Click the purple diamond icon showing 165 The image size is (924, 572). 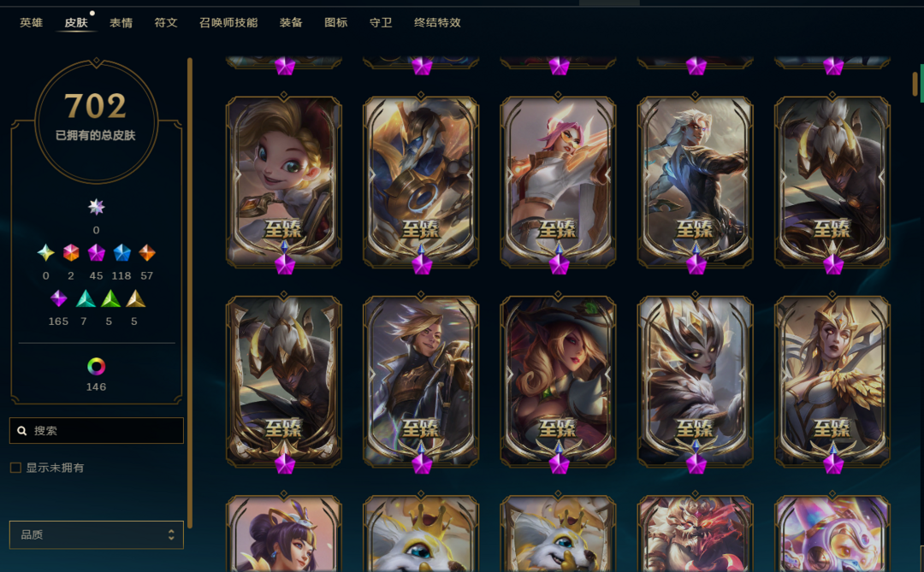(58, 298)
